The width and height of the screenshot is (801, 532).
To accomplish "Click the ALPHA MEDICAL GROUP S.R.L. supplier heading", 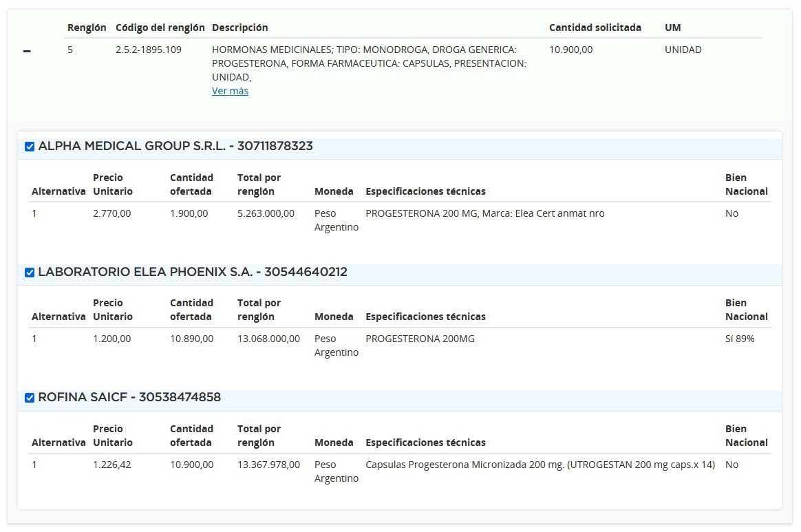I will (x=175, y=146).
